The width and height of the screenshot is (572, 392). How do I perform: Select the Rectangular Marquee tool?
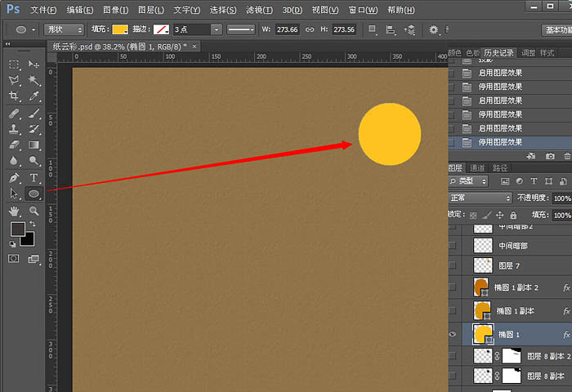[x=14, y=65]
